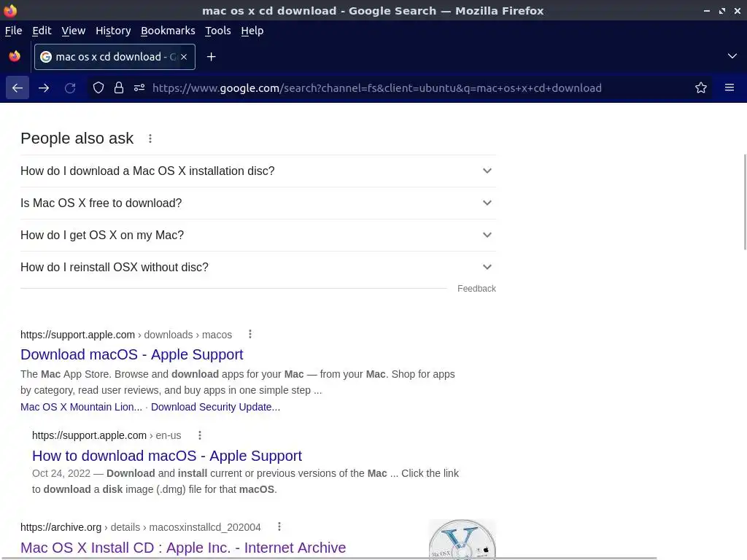This screenshot has height=560, width=747.
Task: Click the Firefox View icon beside tabs
Action: point(15,56)
